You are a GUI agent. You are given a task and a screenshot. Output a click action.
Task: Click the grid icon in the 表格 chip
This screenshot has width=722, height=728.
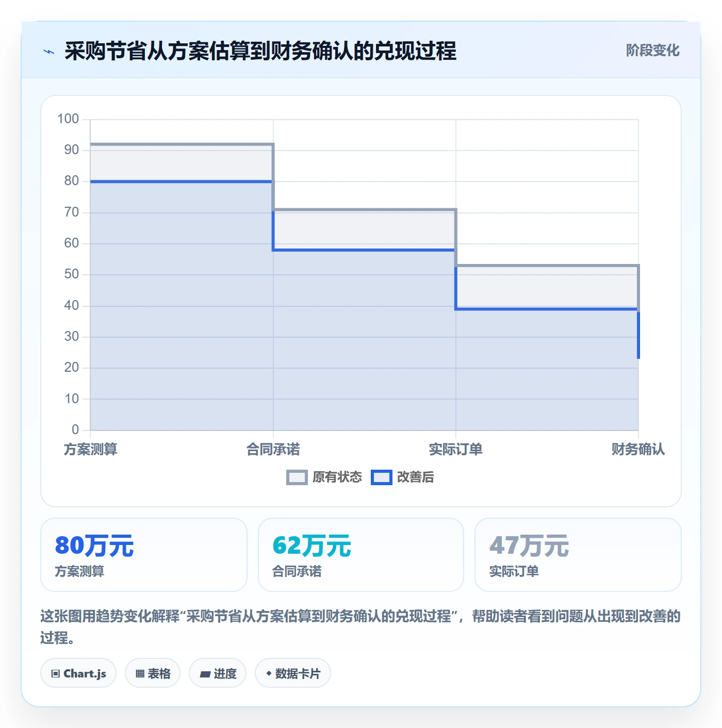(x=140, y=674)
